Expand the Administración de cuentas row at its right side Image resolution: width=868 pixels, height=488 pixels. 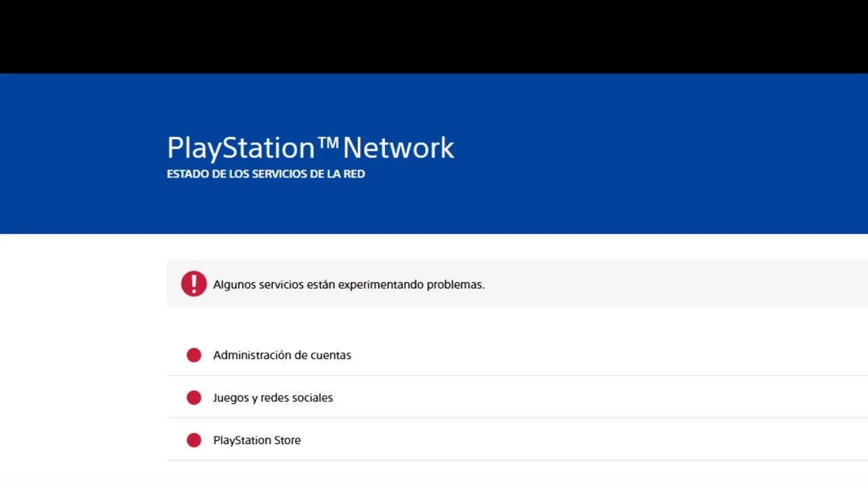coord(814,355)
